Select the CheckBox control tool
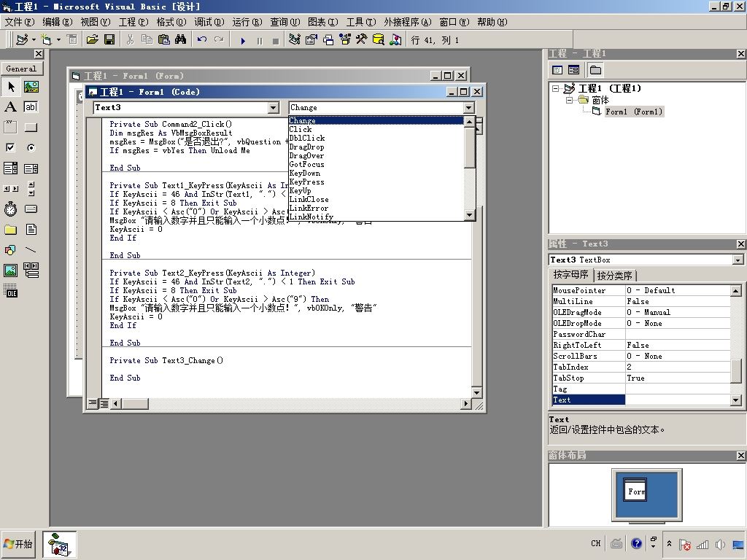Image resolution: width=747 pixels, height=560 pixels. 10,147
